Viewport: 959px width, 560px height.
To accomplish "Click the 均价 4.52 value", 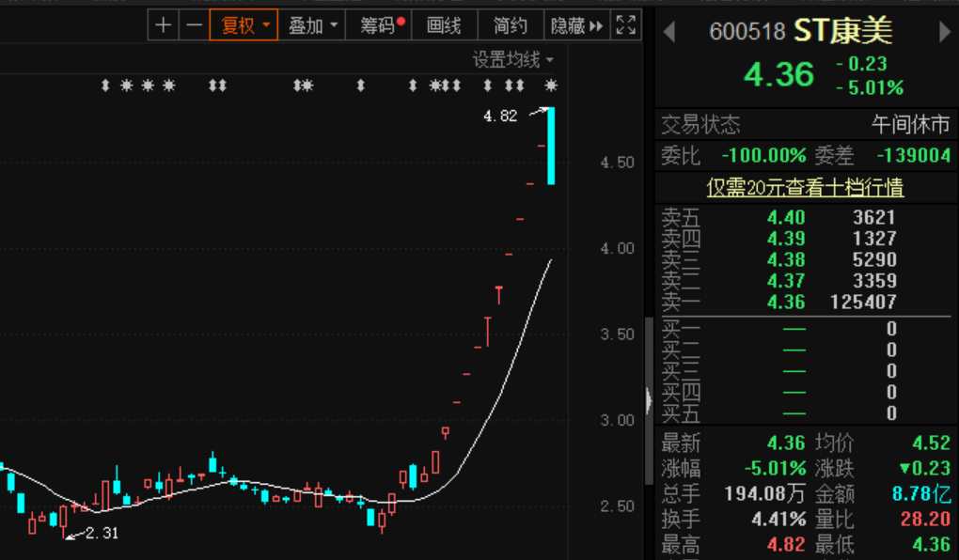I will (931, 443).
